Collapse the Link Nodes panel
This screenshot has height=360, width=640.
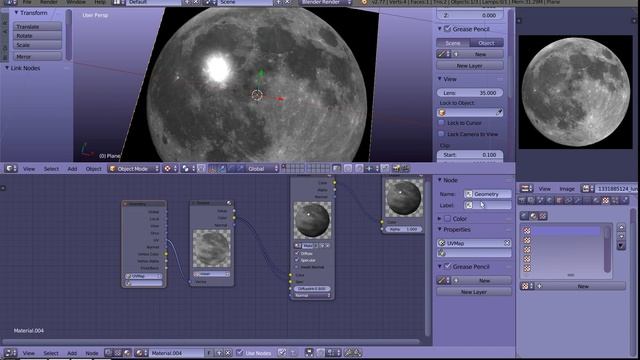(7, 68)
